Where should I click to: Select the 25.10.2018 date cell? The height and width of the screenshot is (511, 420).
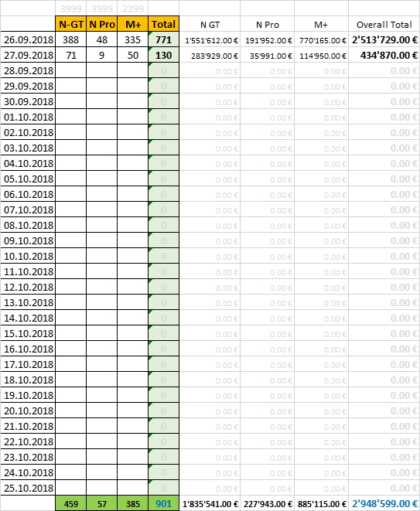coord(28,488)
